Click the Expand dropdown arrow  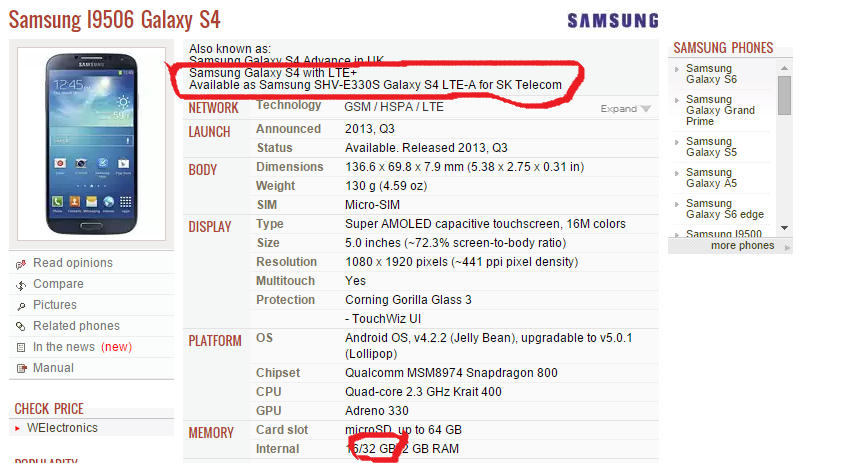pos(645,109)
